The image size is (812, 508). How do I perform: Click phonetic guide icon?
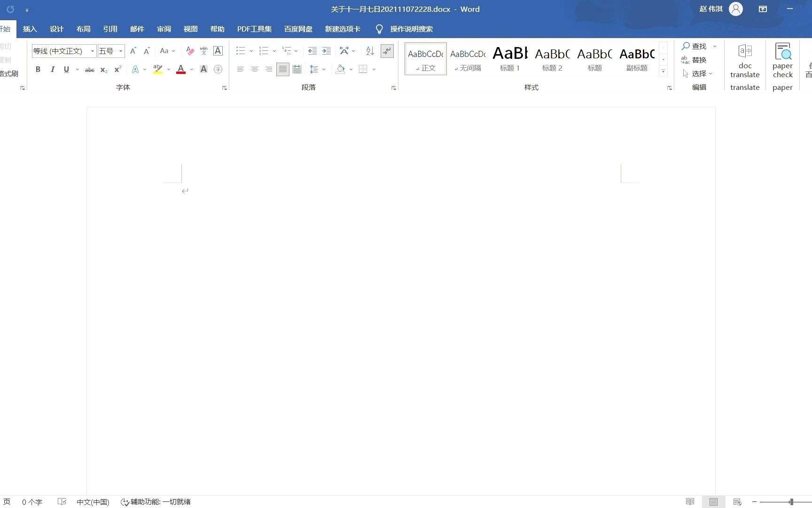(203, 51)
